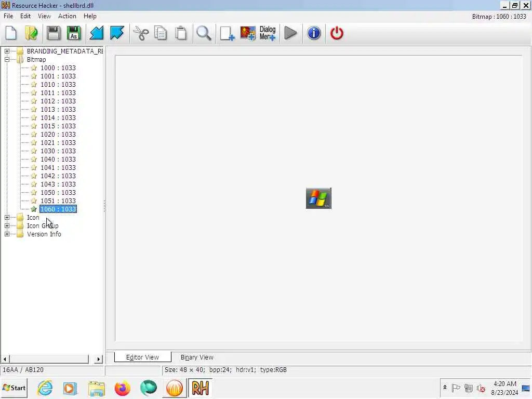This screenshot has width=532, height=399.
Task: Add new resource with blank page plus icon
Action: [227, 33]
